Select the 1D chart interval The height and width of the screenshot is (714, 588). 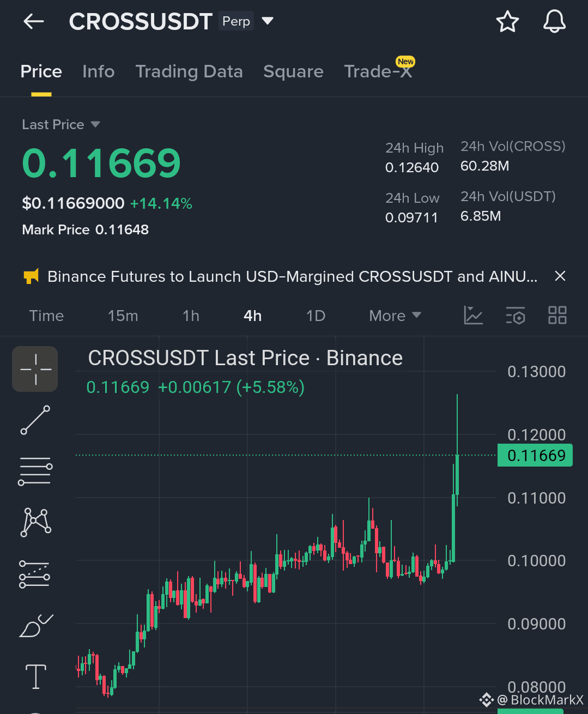pyautogui.click(x=316, y=316)
